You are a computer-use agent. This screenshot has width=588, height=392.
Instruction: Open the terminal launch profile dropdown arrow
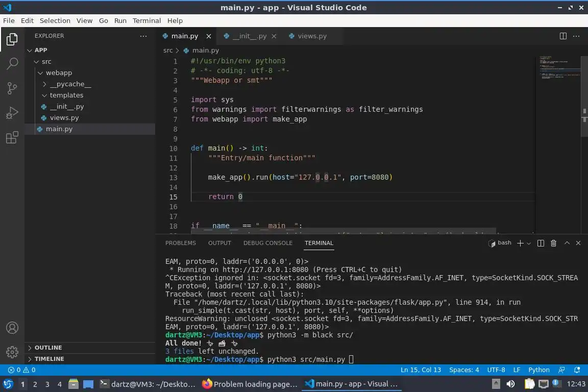click(x=529, y=243)
